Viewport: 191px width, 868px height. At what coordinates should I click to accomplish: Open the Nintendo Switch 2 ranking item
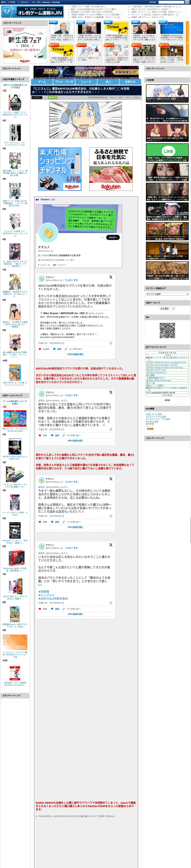point(15,561)
